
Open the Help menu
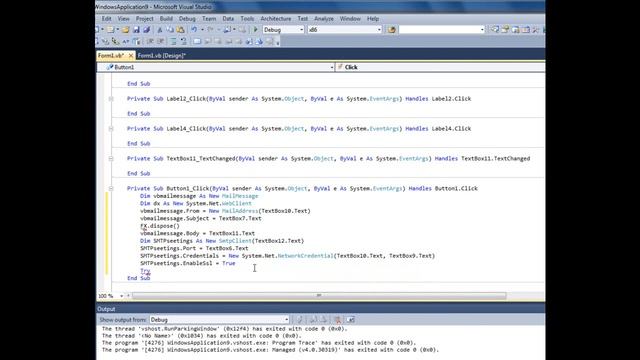[373, 19]
